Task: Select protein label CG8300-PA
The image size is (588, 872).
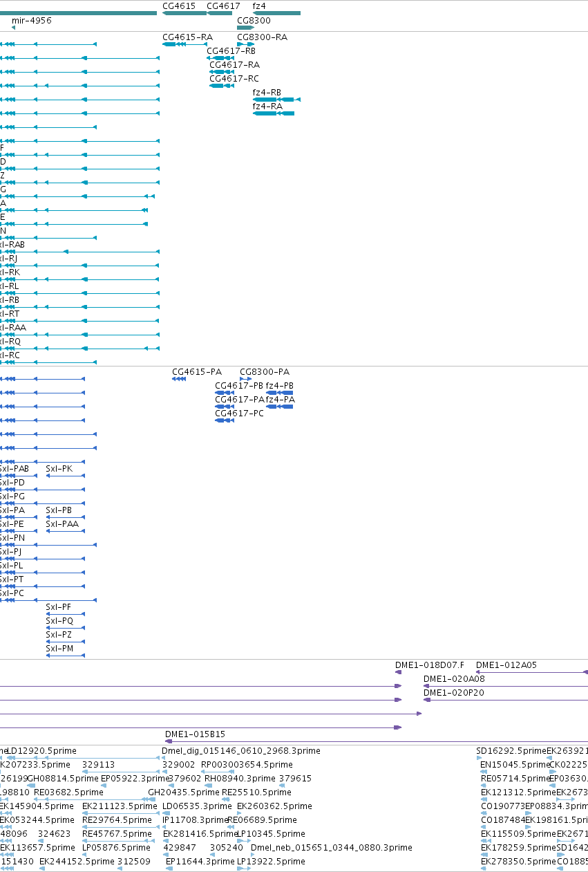Action: click(265, 372)
